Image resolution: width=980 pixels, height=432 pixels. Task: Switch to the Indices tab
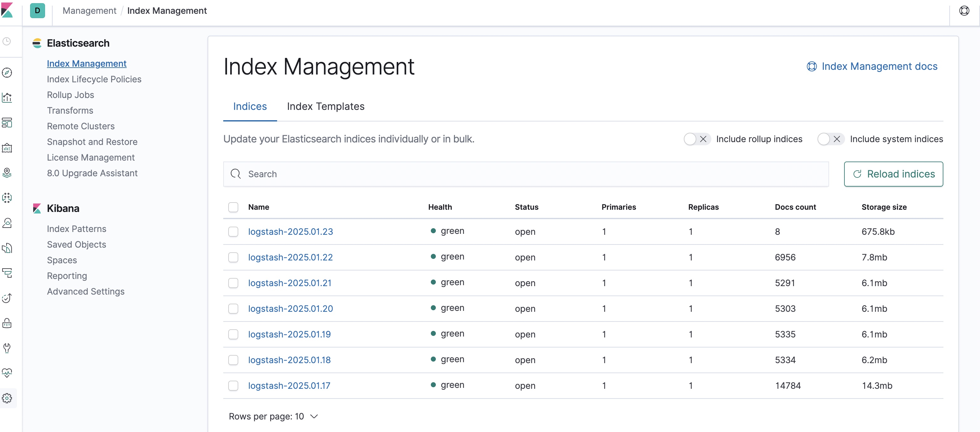coord(250,106)
